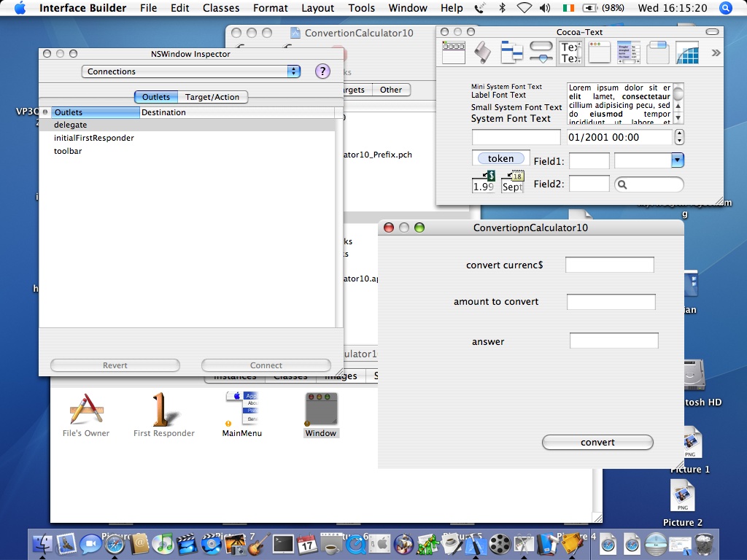Viewport: 747px width, 560px height.
Task: Switch to the Outlets tab
Action: (156, 97)
